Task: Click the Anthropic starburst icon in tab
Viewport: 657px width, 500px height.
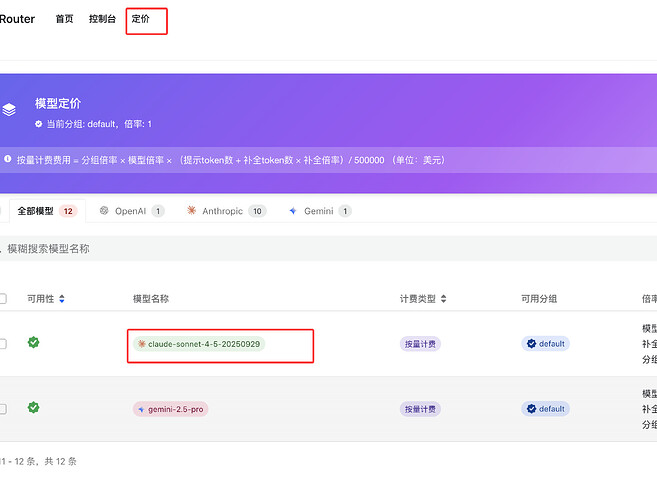Action: click(x=191, y=210)
